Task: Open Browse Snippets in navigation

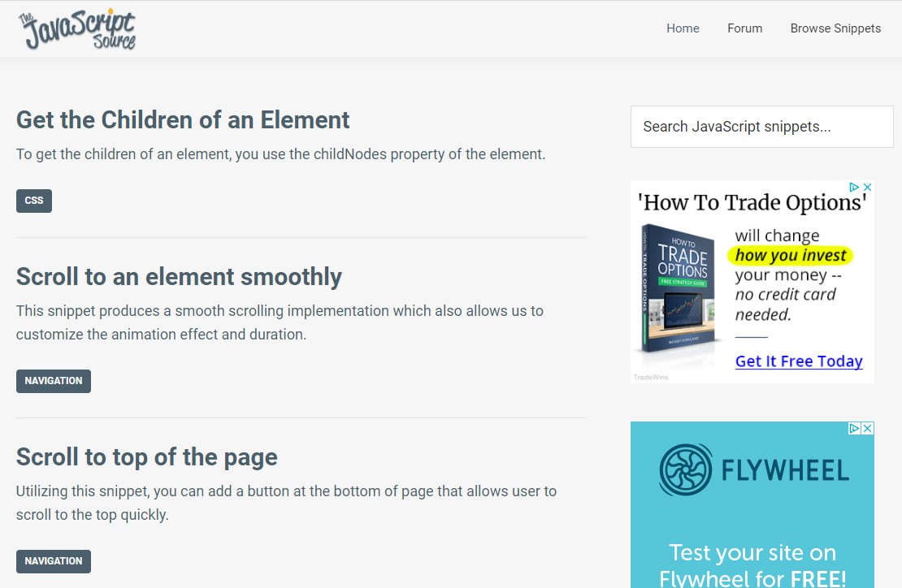Action: click(x=835, y=28)
